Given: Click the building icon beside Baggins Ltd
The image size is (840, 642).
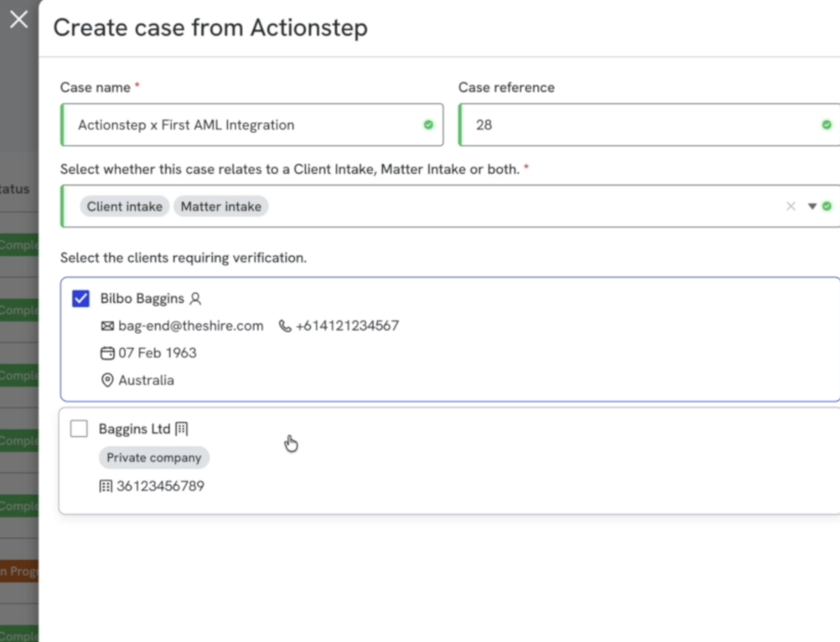Looking at the screenshot, I should coord(181,429).
